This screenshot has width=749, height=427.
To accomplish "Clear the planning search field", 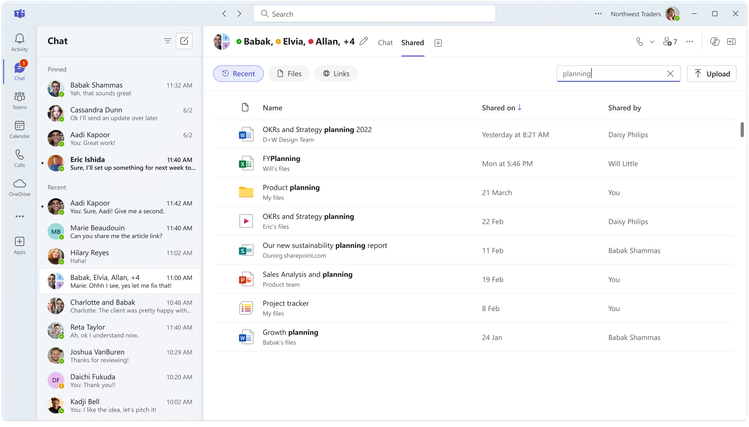I will pos(670,74).
